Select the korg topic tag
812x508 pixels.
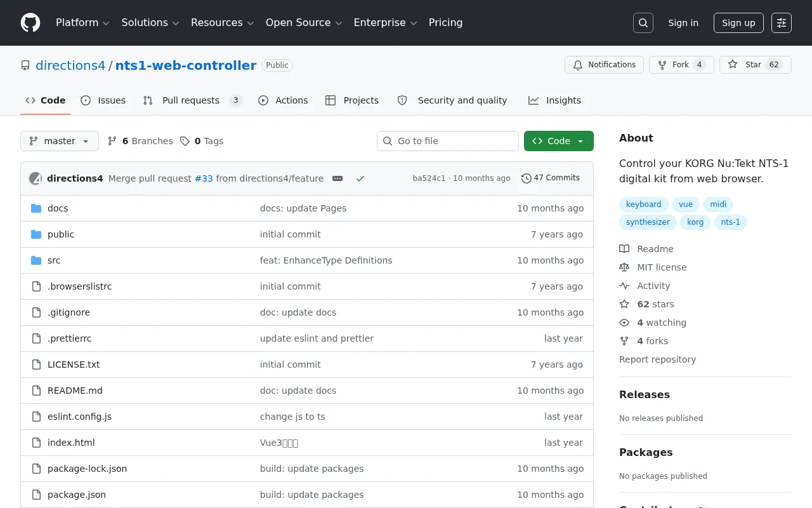(x=695, y=222)
